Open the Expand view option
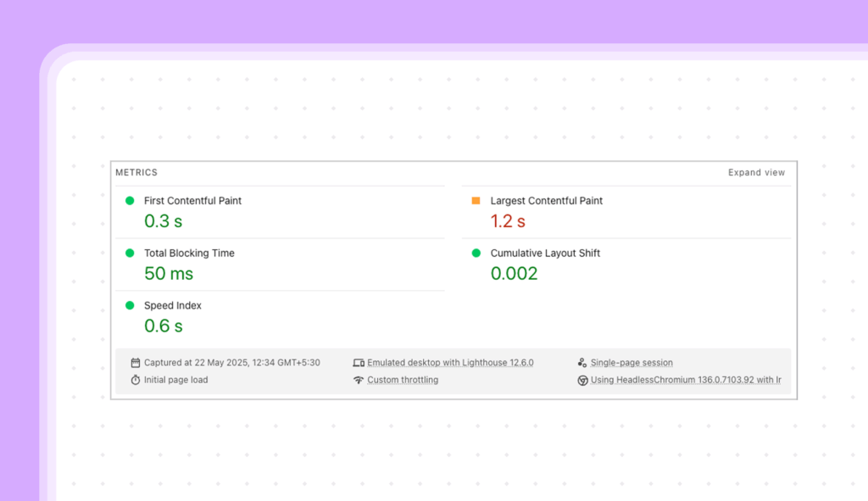 pos(755,172)
